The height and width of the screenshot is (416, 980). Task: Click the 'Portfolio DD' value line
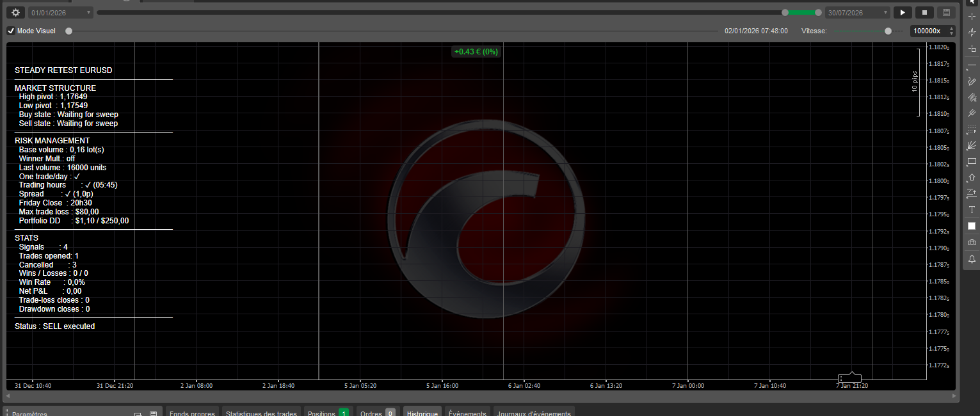tap(74, 221)
